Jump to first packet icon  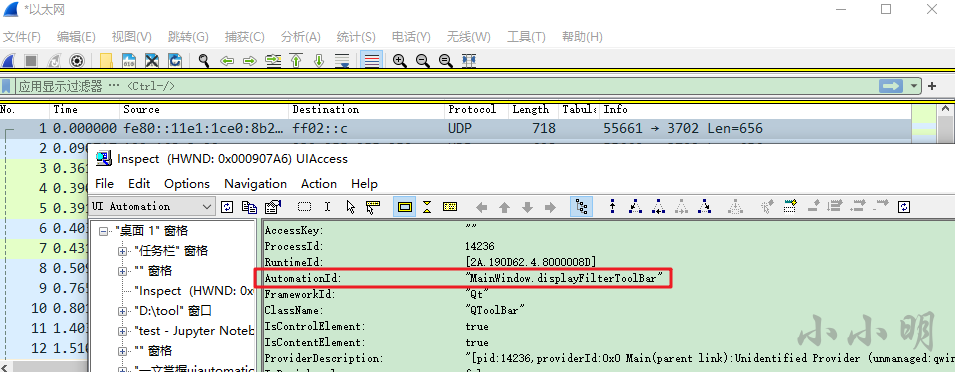tap(296, 61)
